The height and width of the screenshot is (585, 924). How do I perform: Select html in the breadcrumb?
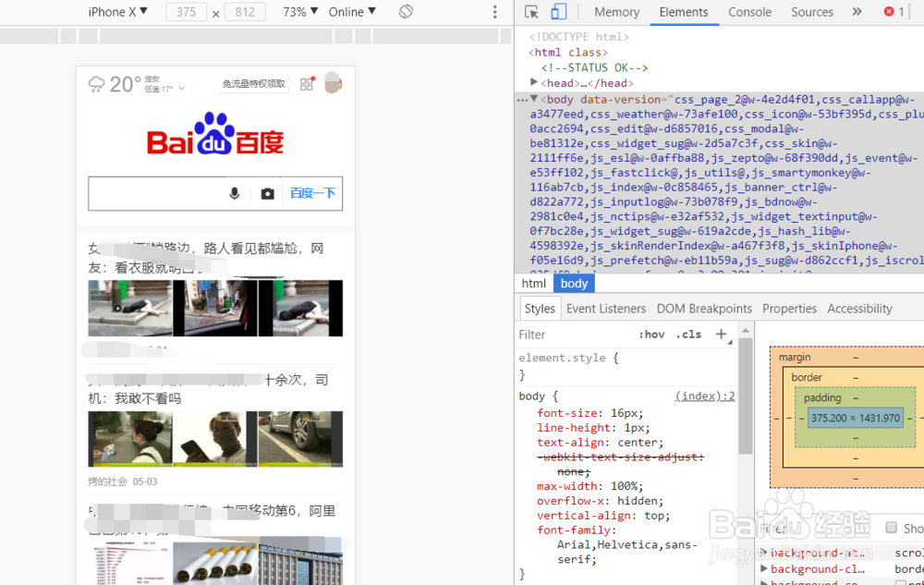tap(534, 284)
